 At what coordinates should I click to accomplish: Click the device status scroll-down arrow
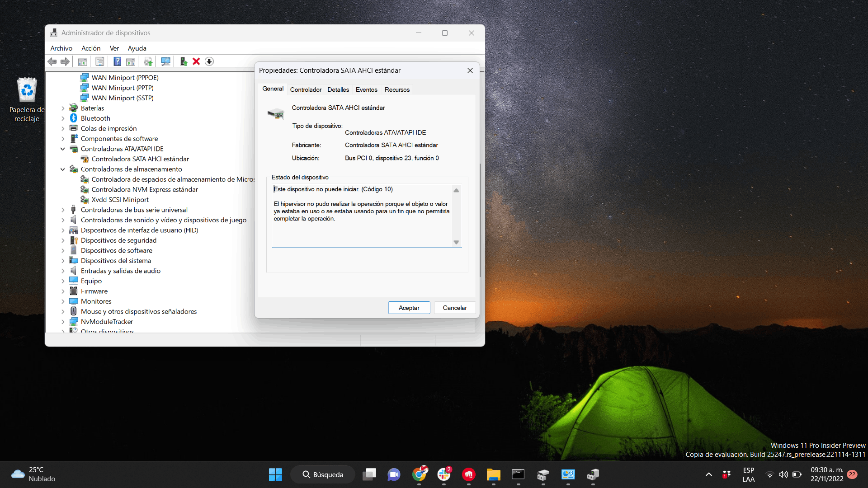point(456,242)
